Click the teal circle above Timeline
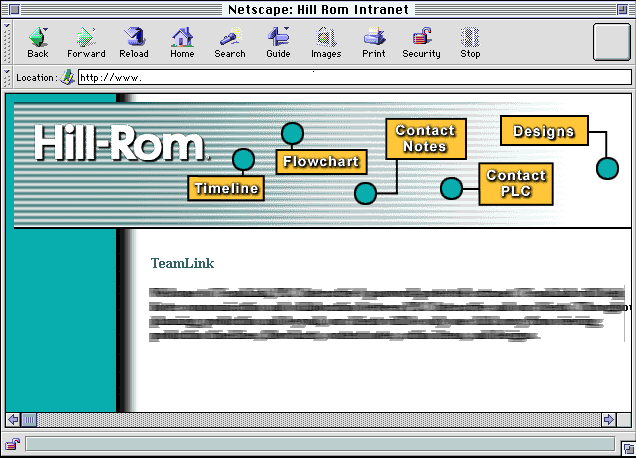This screenshot has height=458, width=636. click(x=243, y=159)
